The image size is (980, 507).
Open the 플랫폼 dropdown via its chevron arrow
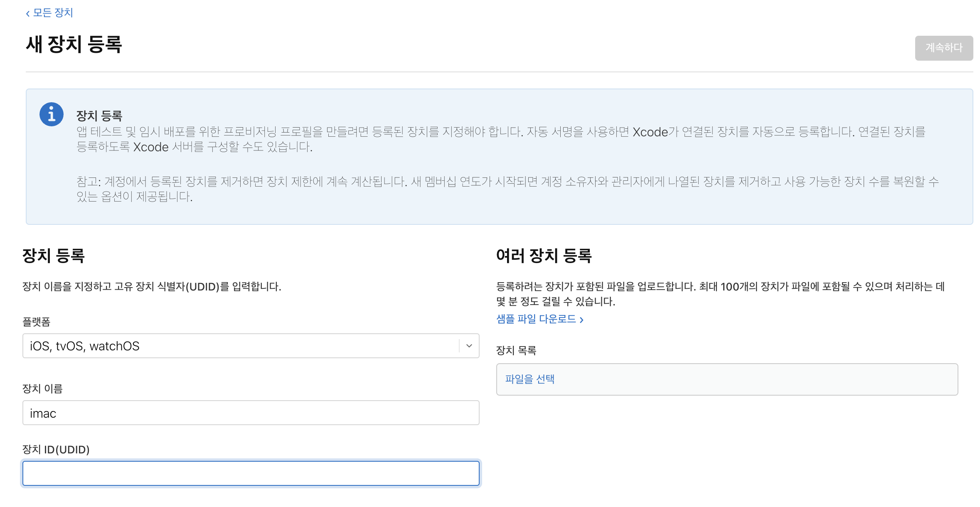(x=469, y=346)
